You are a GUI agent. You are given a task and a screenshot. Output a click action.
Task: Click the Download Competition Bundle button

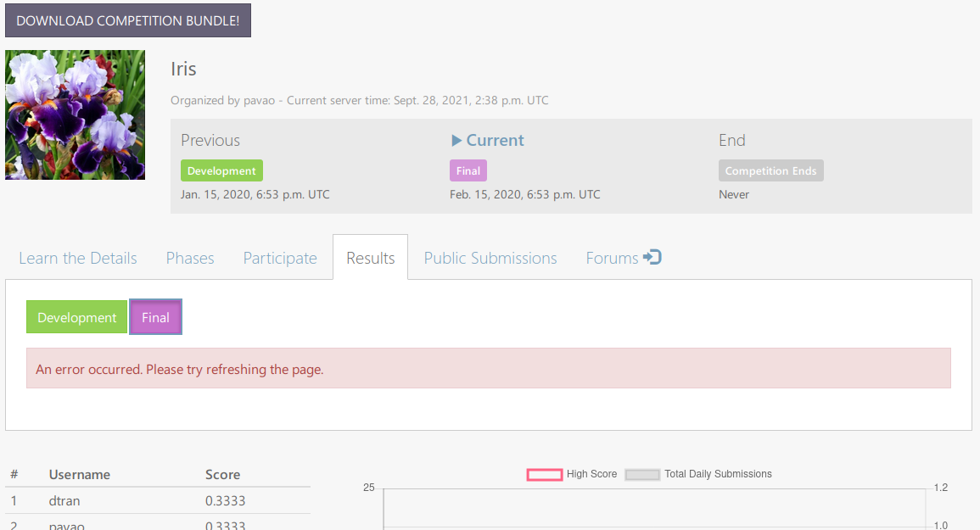tap(127, 20)
